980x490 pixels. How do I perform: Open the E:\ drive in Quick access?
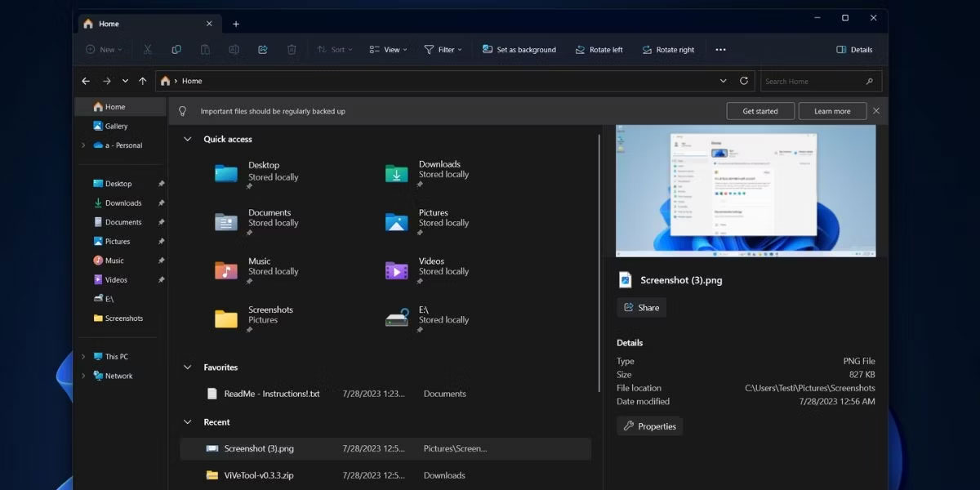coord(428,318)
